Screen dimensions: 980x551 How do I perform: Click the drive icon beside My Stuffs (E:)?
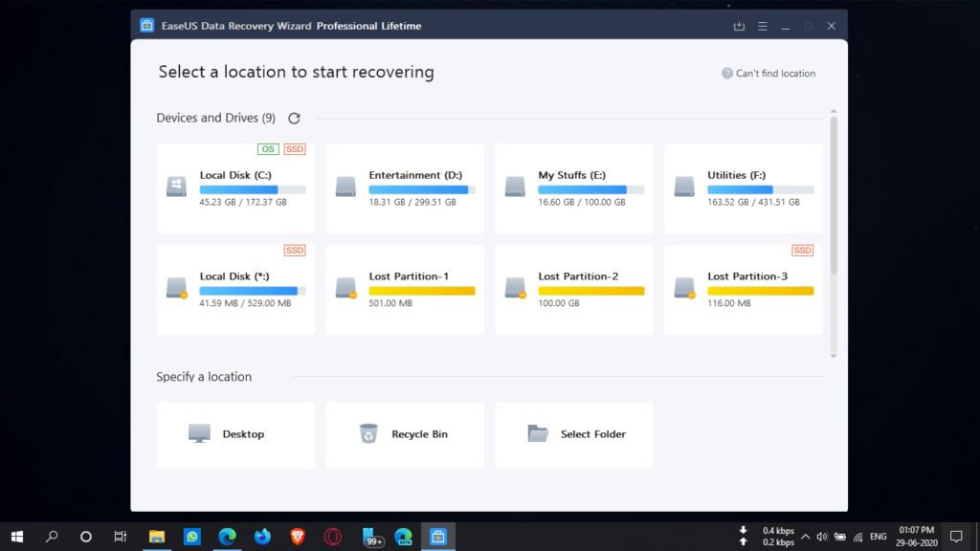[x=515, y=187]
